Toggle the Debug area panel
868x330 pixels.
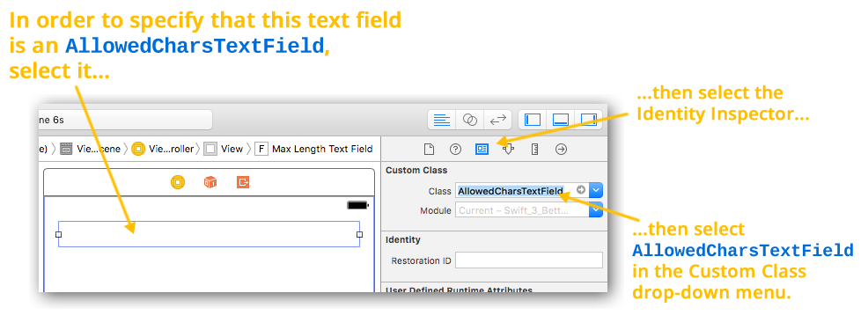561,120
